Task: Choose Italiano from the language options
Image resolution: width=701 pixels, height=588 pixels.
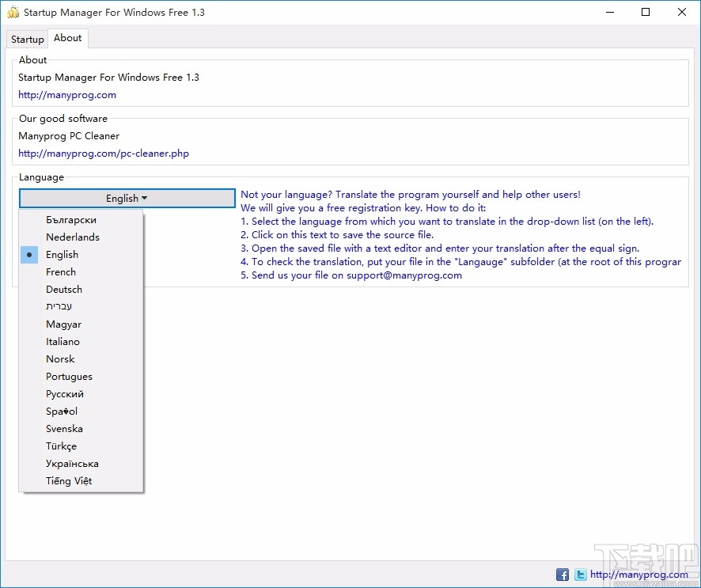Action: 63,341
